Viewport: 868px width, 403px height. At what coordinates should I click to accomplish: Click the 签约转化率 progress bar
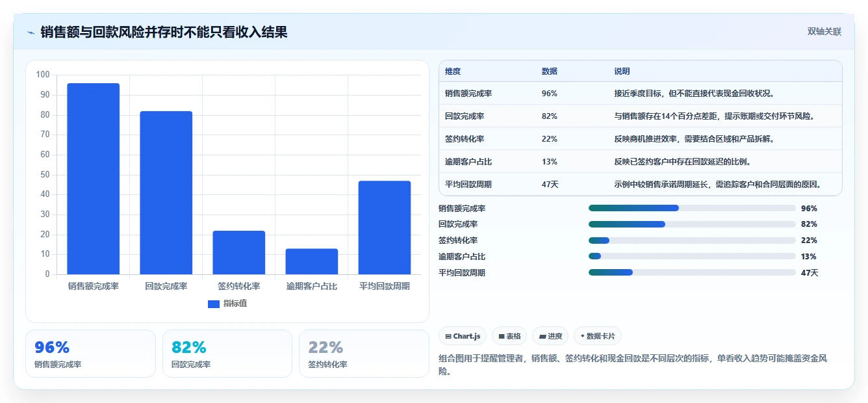pos(692,240)
